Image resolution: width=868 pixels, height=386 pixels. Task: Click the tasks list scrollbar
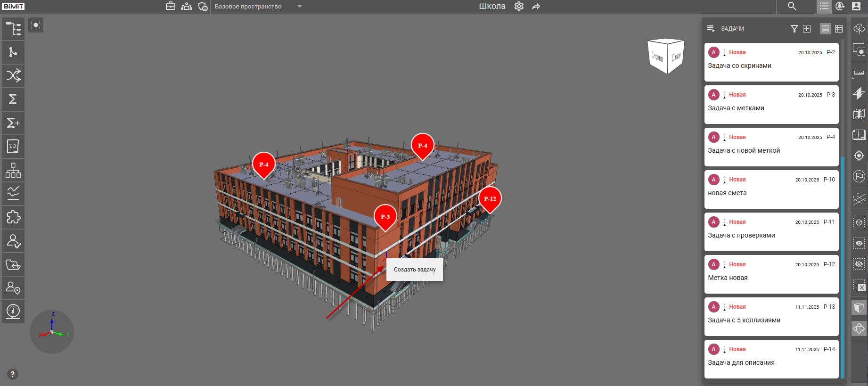pyautogui.click(x=842, y=264)
